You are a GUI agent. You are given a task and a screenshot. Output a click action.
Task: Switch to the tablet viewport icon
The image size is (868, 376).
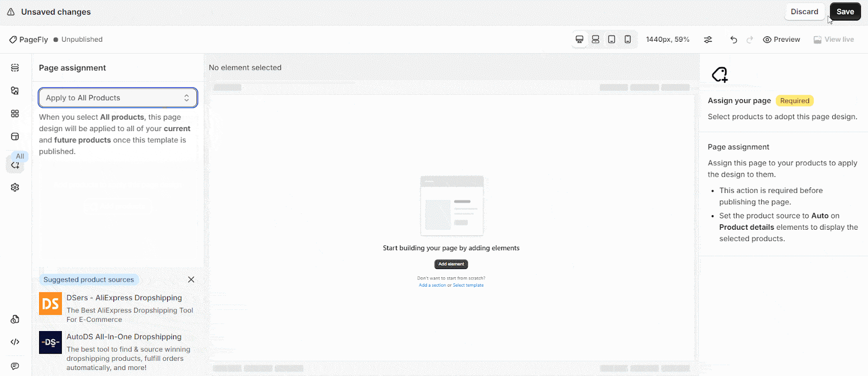[x=611, y=40]
